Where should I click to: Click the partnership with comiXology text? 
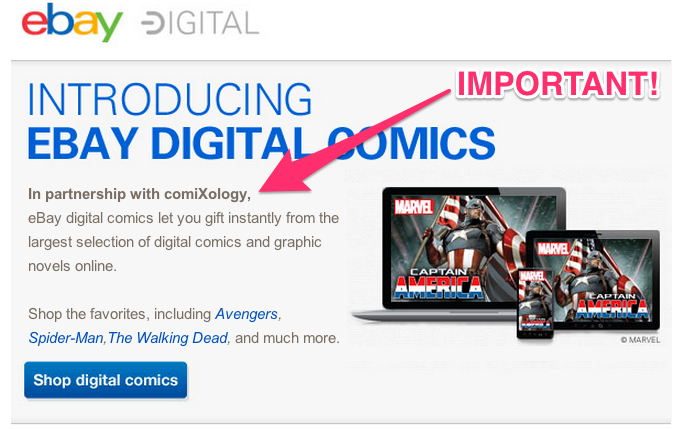(x=139, y=194)
